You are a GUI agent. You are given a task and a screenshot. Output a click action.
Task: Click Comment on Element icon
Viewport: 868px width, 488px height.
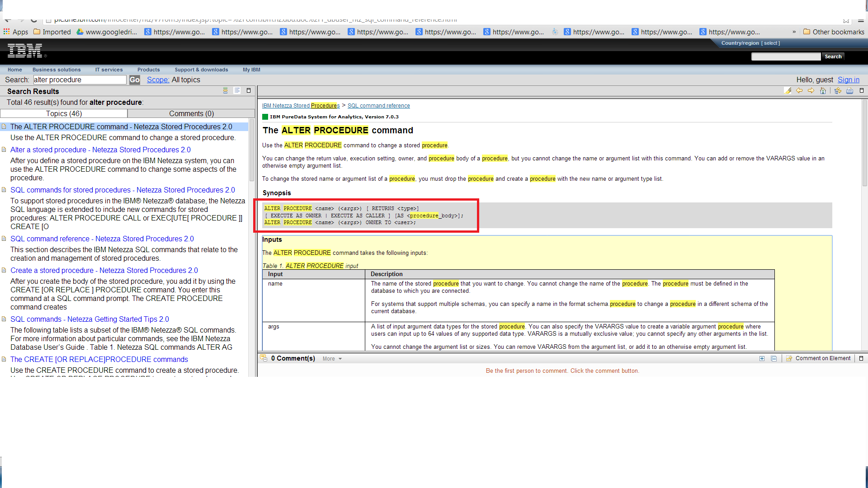(789, 358)
